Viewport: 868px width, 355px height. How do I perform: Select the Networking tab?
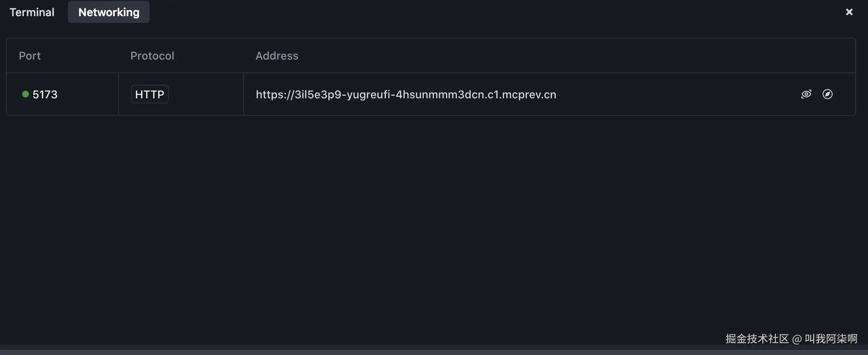[x=109, y=12]
